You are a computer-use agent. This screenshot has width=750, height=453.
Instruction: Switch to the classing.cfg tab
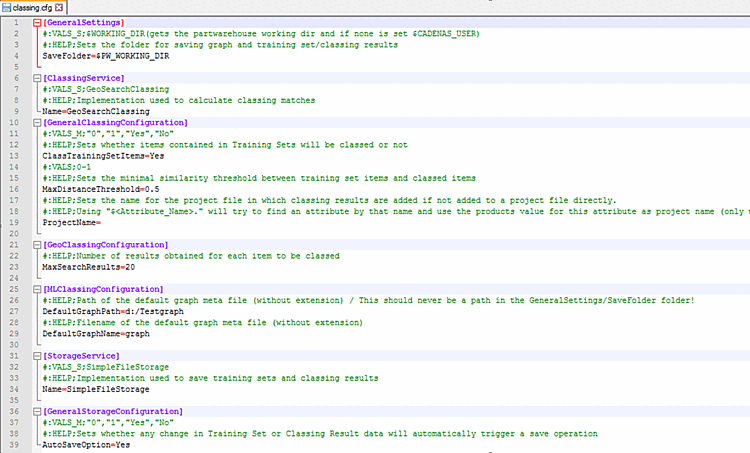pos(33,7)
